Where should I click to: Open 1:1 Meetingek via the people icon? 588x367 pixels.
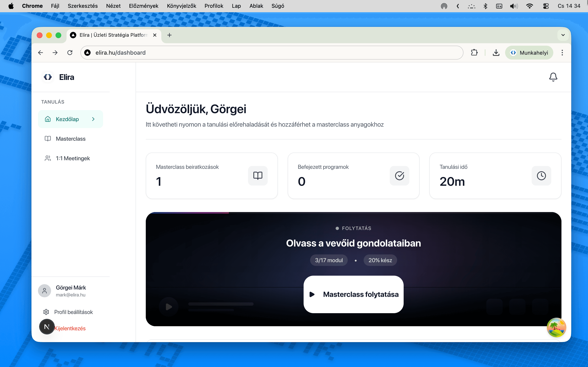48,158
